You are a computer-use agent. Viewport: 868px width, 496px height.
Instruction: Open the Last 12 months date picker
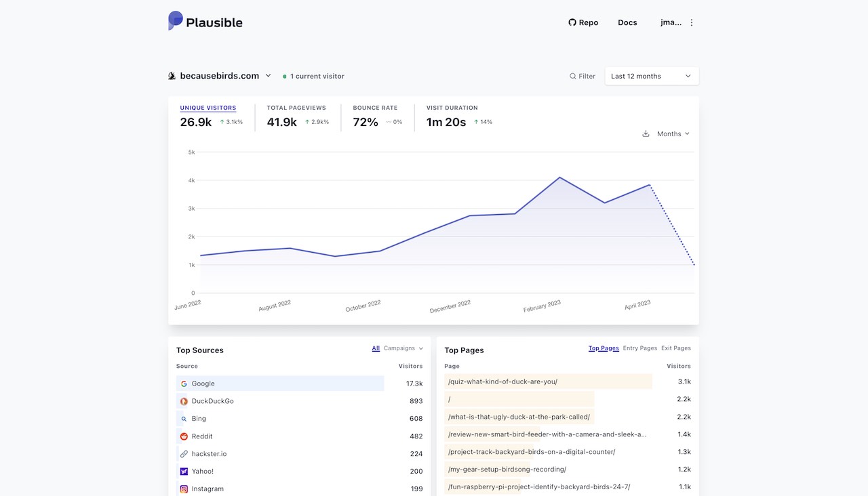point(652,76)
